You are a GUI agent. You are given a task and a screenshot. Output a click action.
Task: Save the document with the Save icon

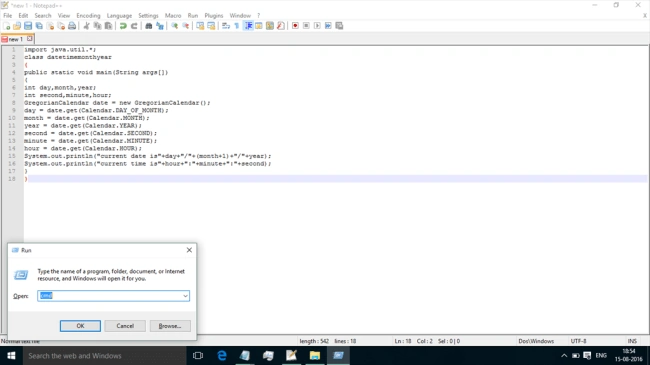28,26
